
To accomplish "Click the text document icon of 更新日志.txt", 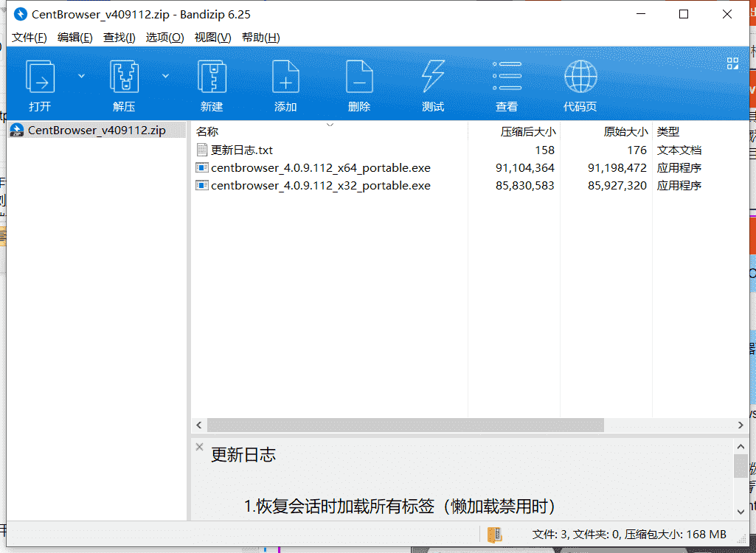I will click(x=202, y=150).
